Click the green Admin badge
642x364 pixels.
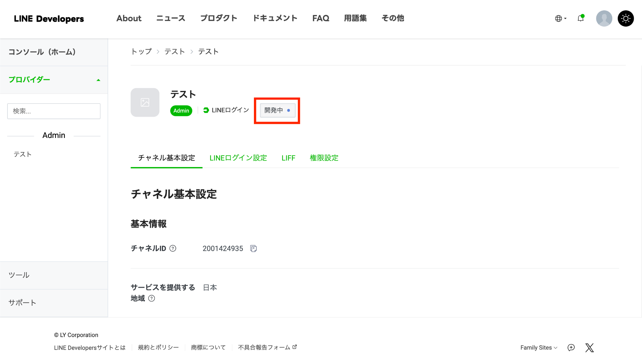point(181,111)
